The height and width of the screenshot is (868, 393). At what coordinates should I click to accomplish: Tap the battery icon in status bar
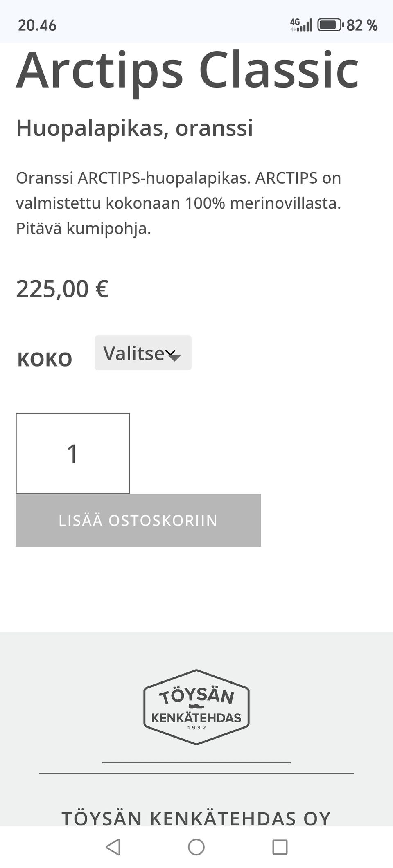[330, 25]
